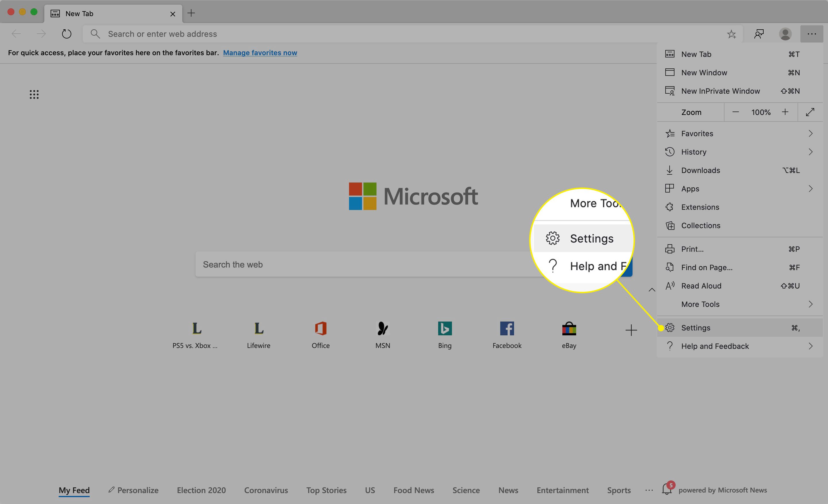Close the New Tab tab
This screenshot has width=828, height=504.
pyautogui.click(x=173, y=14)
